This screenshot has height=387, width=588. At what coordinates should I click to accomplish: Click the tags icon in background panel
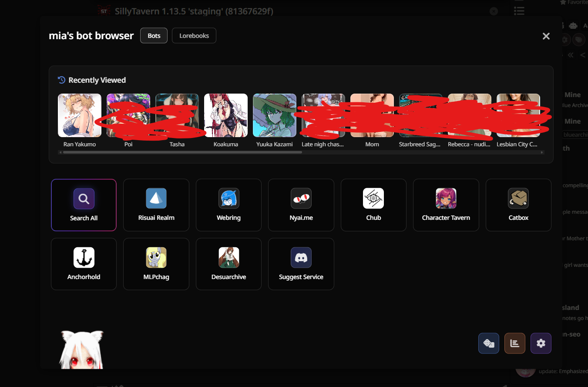coord(578,40)
